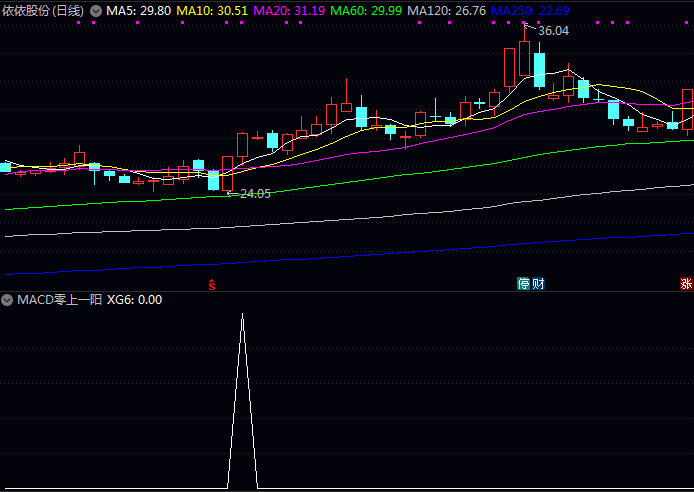
Task: Click the red 涨 marker icon
Action: (686, 284)
